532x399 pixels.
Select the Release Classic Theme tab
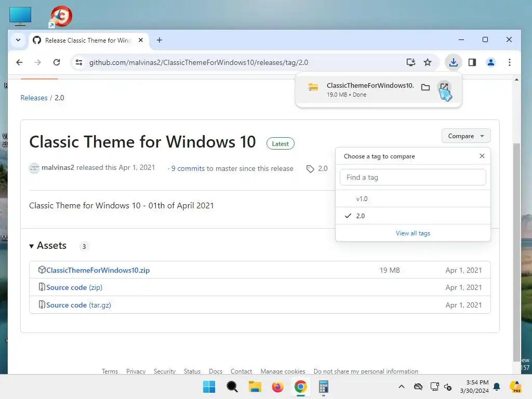tap(88, 41)
